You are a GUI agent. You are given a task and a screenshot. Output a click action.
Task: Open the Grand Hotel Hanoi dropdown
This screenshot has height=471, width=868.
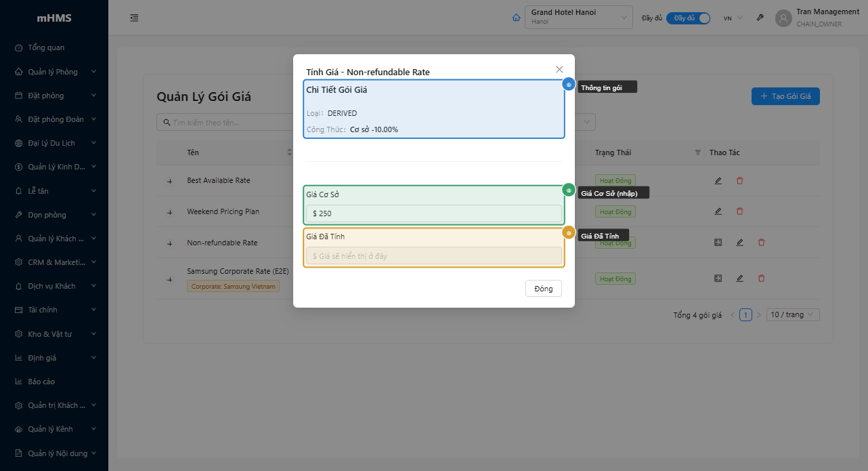[578, 18]
